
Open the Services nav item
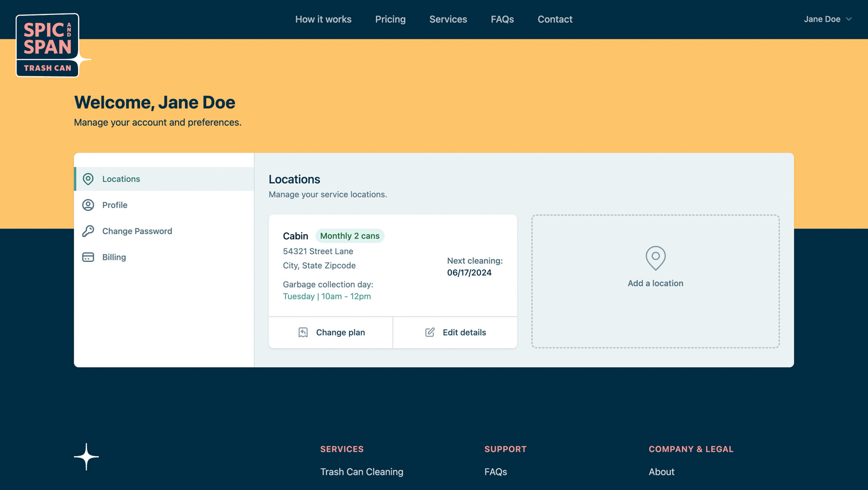pos(448,19)
